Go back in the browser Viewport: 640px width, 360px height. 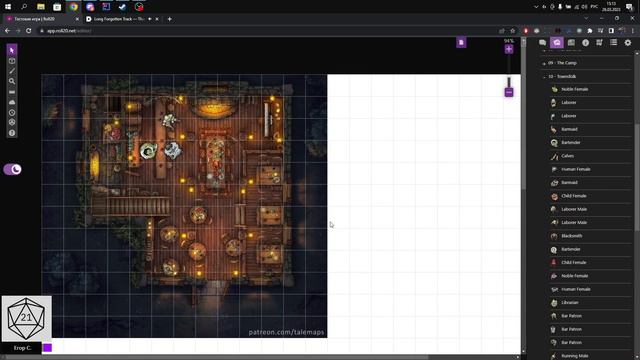pos(7,31)
